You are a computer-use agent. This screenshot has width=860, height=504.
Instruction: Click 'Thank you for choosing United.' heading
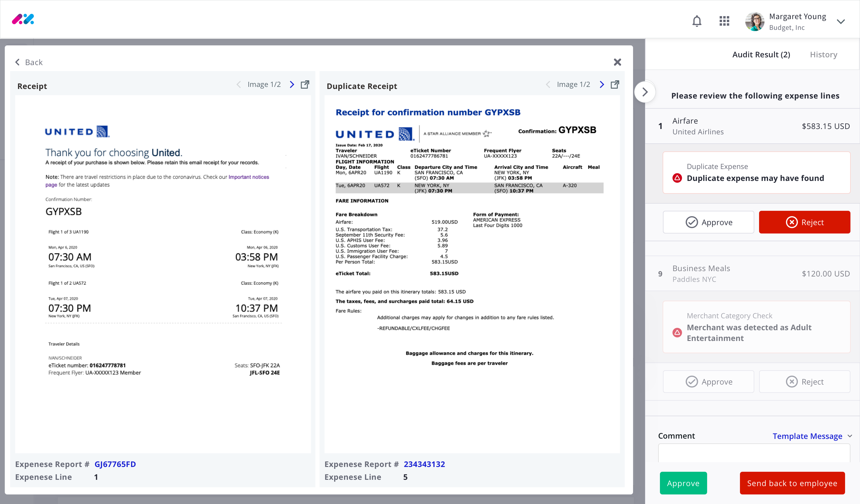point(114,152)
